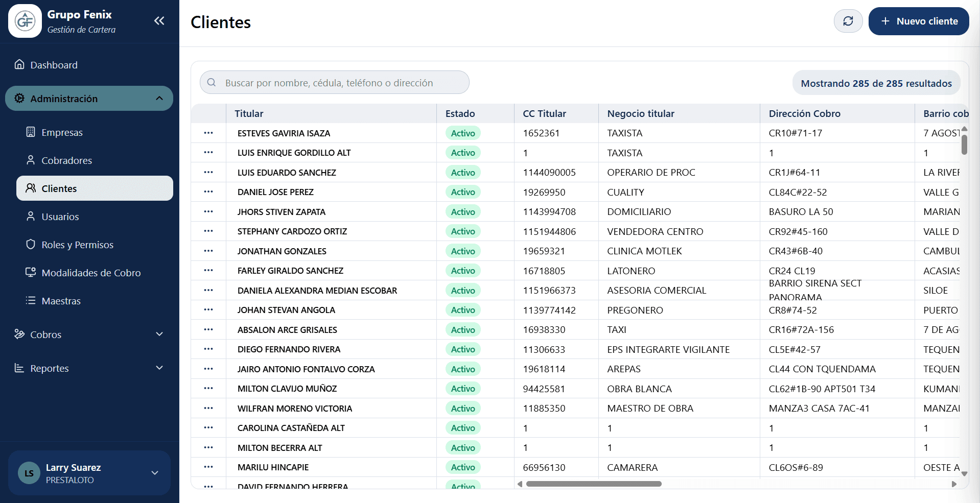Collapse the Administración section
The image size is (980, 503).
[159, 99]
